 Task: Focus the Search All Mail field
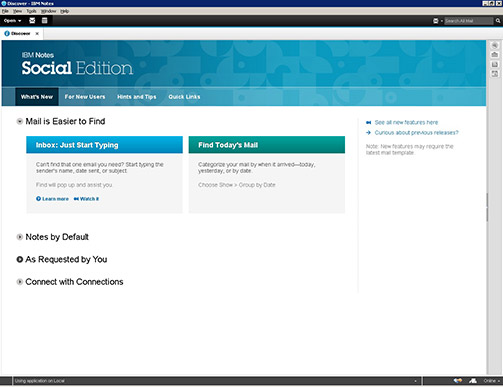[x=469, y=21]
